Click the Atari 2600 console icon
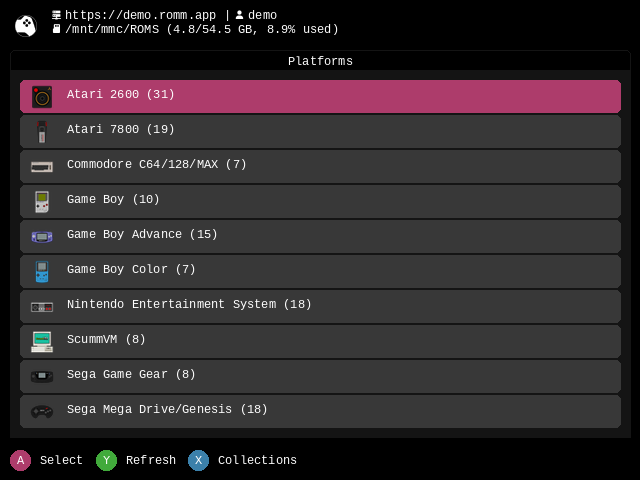 42,97
